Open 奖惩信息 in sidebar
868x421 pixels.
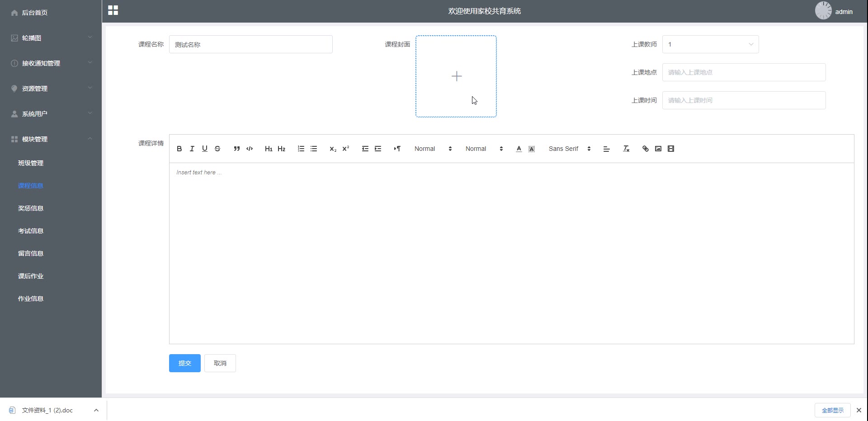point(31,208)
